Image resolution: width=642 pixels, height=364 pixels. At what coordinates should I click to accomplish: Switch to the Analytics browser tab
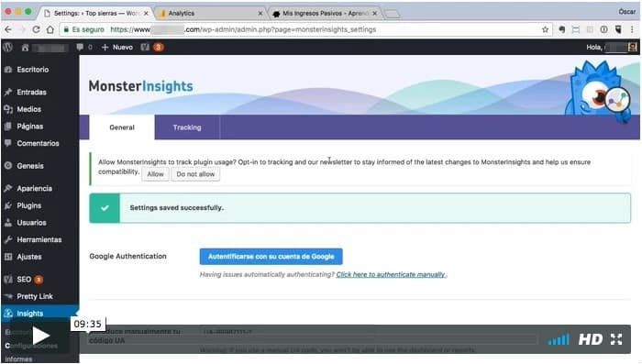click(211, 13)
